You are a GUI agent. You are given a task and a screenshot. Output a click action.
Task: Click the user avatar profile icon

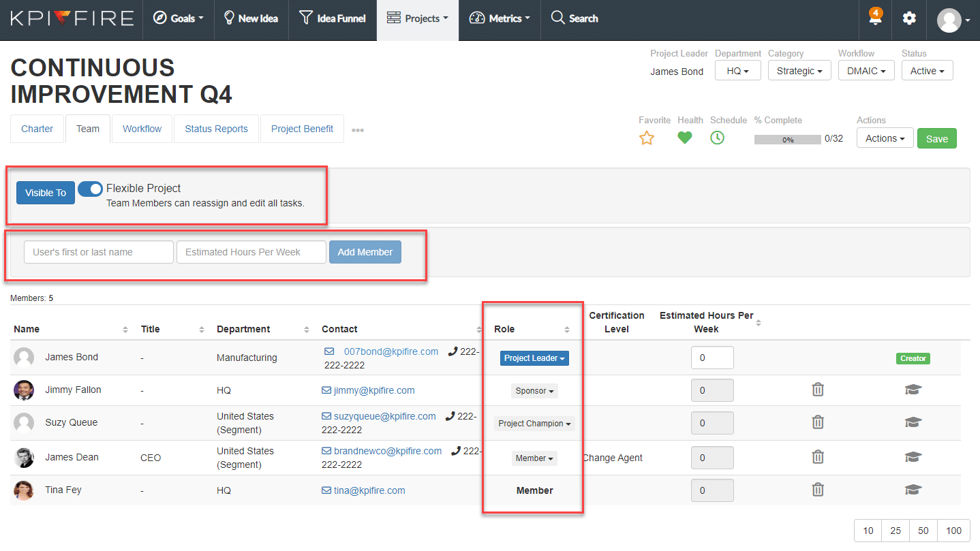949,20
